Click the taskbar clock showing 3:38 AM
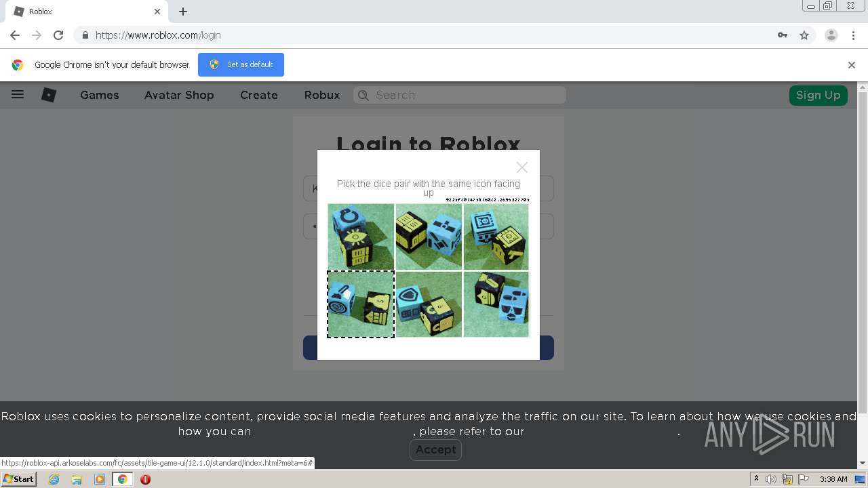Screen dimensions: 868x488 tap(833, 479)
